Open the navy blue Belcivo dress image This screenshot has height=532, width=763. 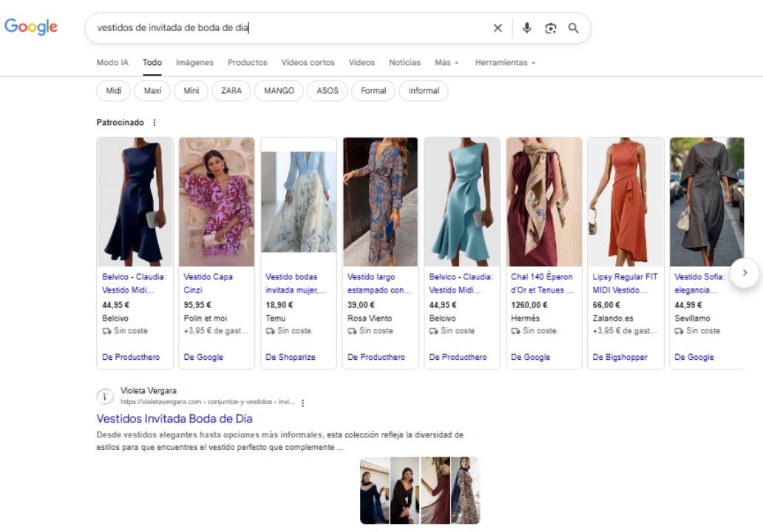pos(135,202)
